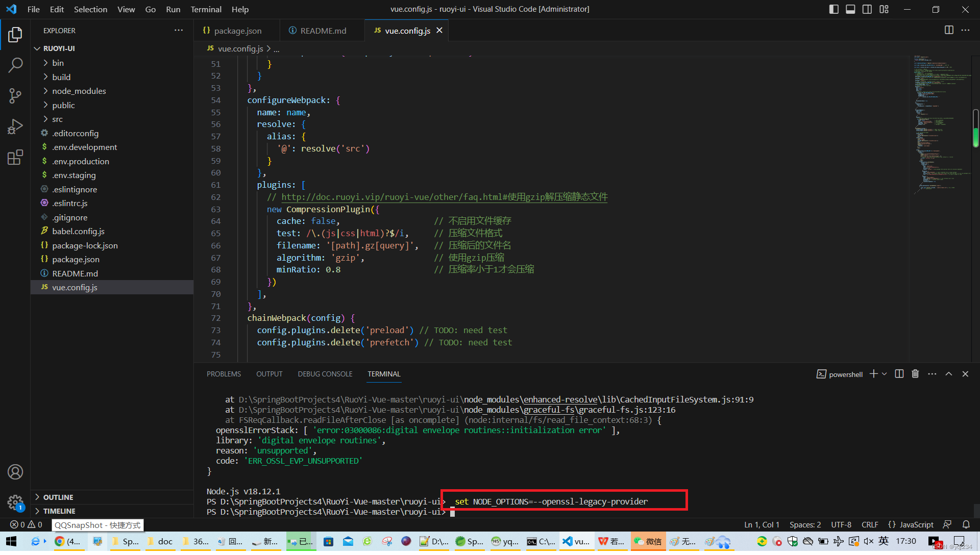Kill terminal with trash icon

915,374
